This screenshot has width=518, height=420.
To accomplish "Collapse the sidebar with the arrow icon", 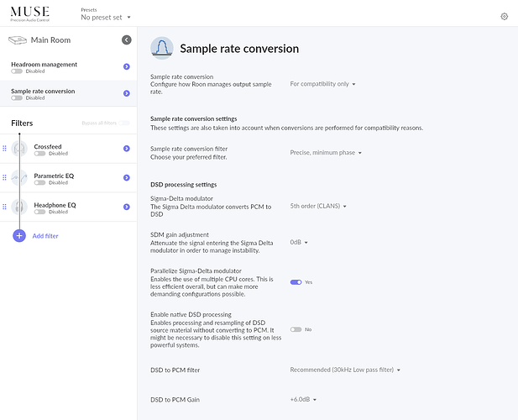I will coord(127,39).
